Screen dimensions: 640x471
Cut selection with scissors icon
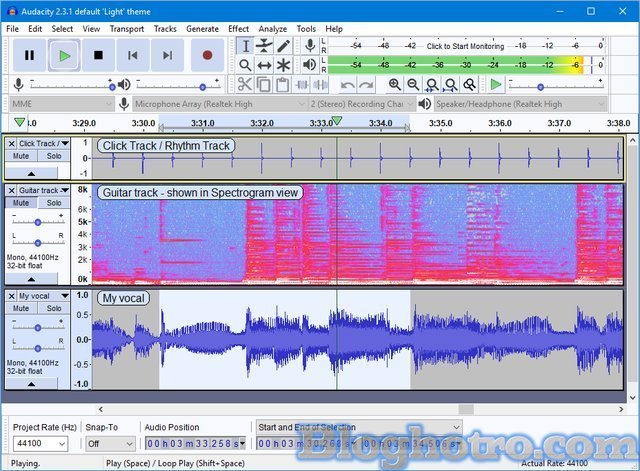point(244,84)
